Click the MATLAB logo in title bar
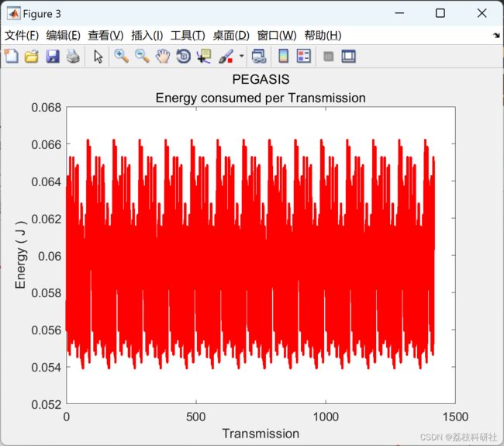This screenshot has height=446, width=504. [x=14, y=13]
